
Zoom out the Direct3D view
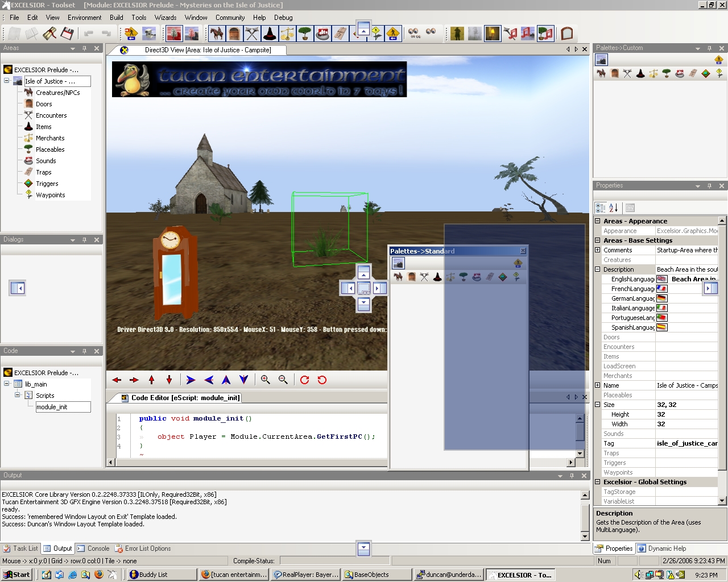283,380
